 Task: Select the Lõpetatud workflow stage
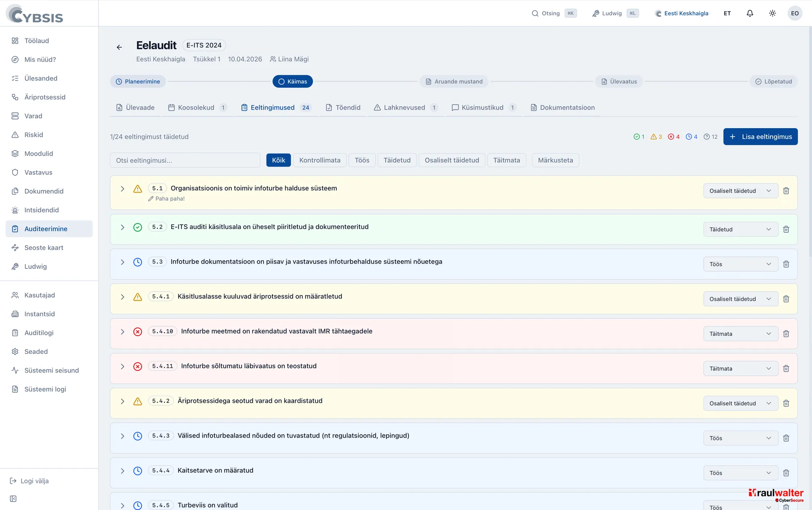coord(774,82)
